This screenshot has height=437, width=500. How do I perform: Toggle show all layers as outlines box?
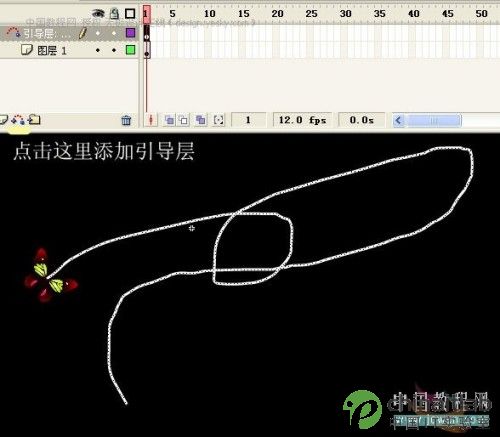130,13
